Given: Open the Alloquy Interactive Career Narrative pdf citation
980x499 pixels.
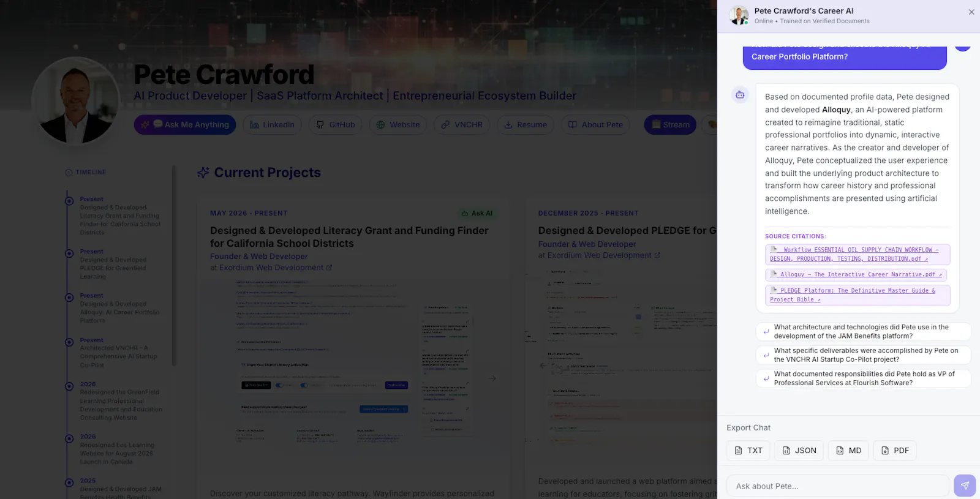Looking at the screenshot, I should pyautogui.click(x=856, y=275).
